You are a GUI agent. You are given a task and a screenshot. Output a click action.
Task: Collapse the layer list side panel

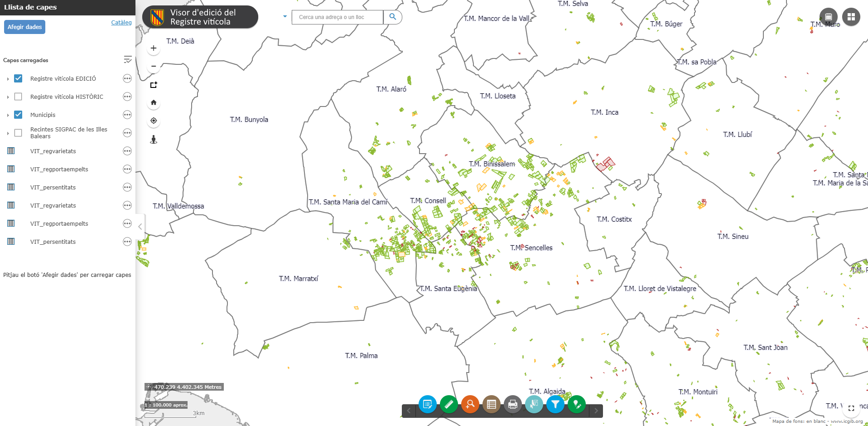(x=140, y=227)
